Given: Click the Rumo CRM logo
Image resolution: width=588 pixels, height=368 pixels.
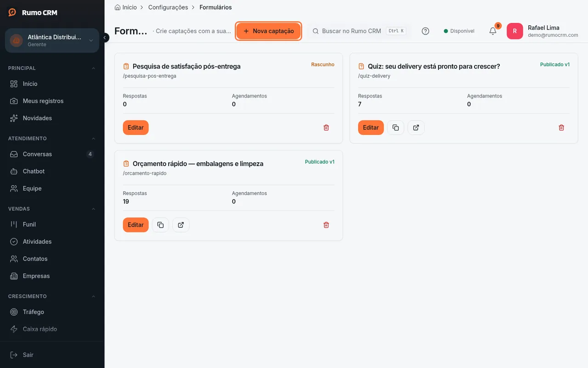Looking at the screenshot, I should [33, 12].
